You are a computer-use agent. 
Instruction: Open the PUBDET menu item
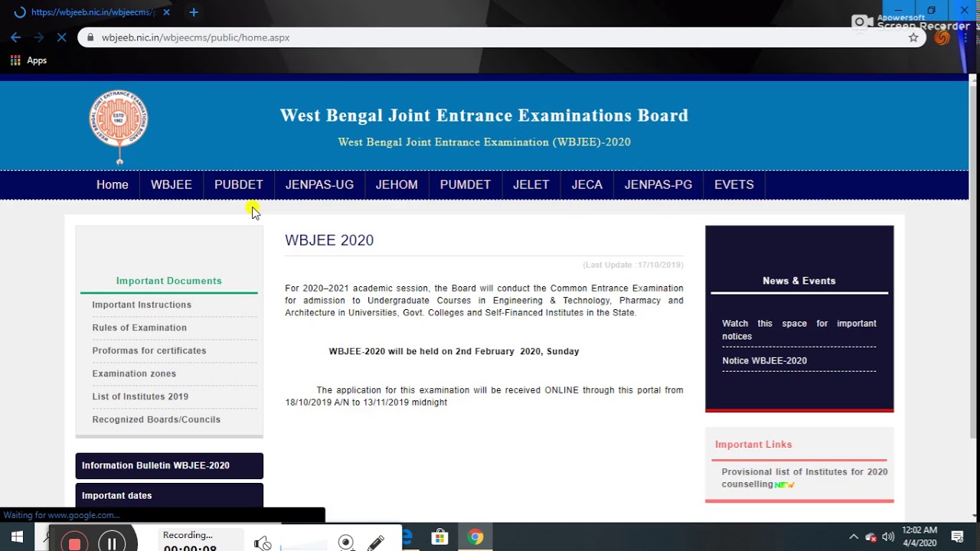(x=239, y=184)
